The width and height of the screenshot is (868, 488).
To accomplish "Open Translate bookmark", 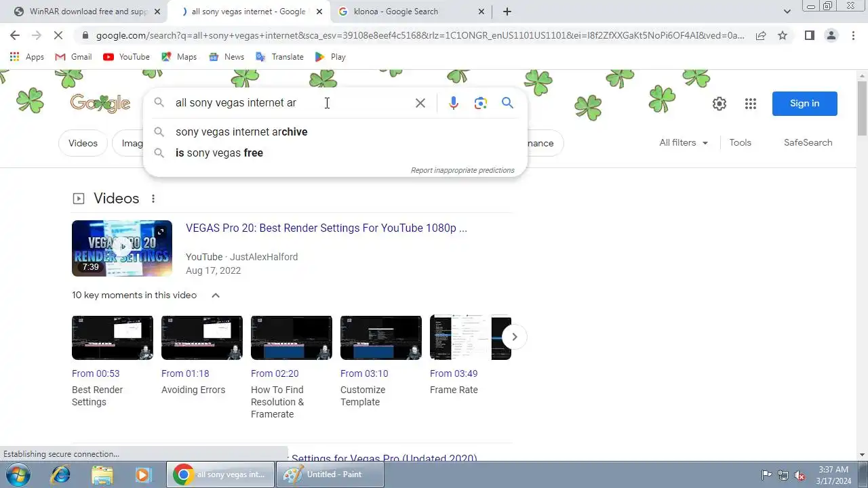I will (x=279, y=57).
